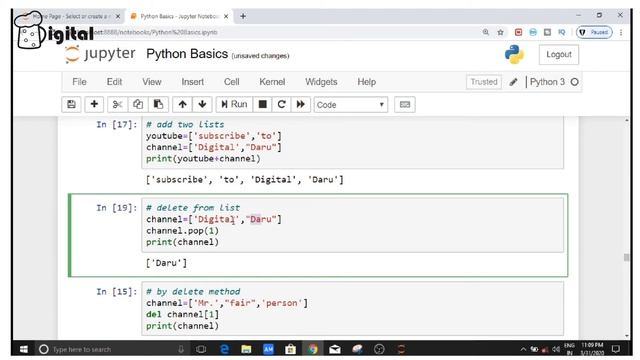Image resolution: width=640 pixels, height=360 pixels.
Task: Open the Kernel menu
Action: (272, 82)
